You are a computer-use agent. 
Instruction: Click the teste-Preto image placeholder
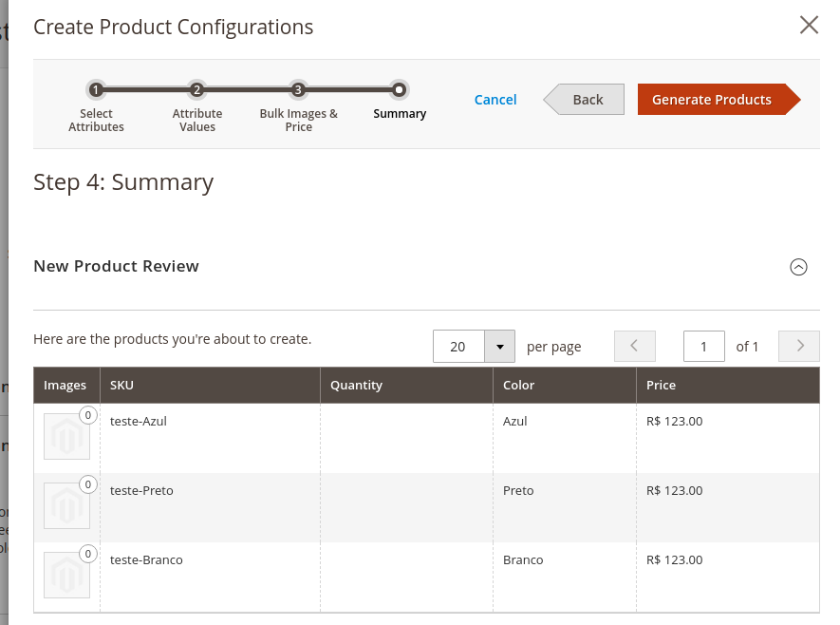[x=66, y=506]
